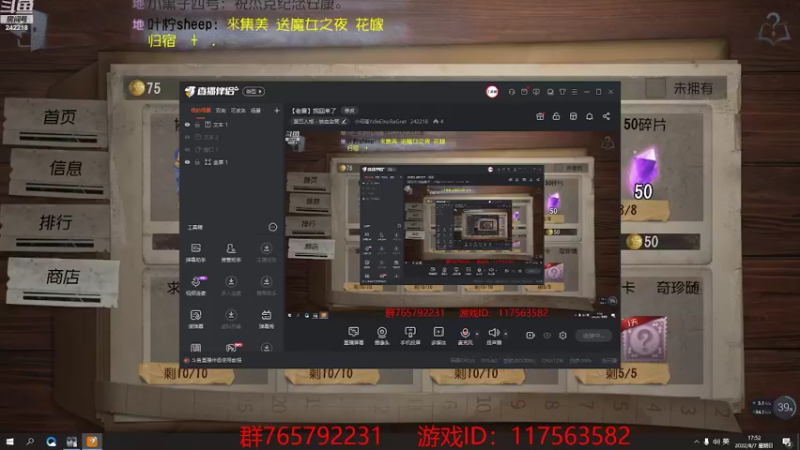
Task: Add the 摄像头 camera source
Action: pos(382,336)
